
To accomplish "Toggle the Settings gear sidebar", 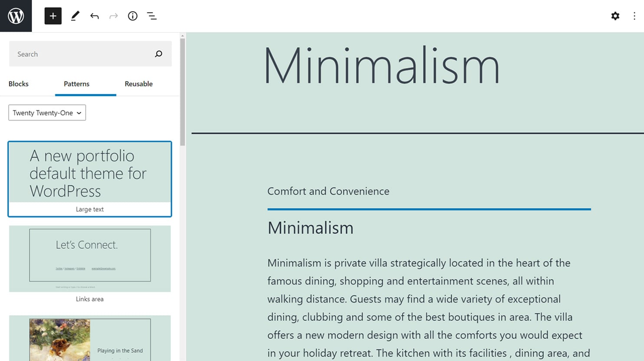I will [x=615, y=16].
